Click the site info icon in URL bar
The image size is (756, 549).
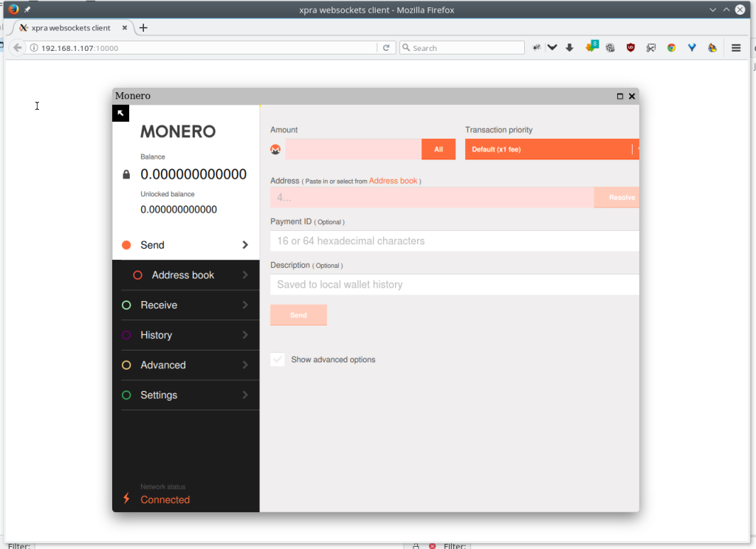(x=34, y=48)
